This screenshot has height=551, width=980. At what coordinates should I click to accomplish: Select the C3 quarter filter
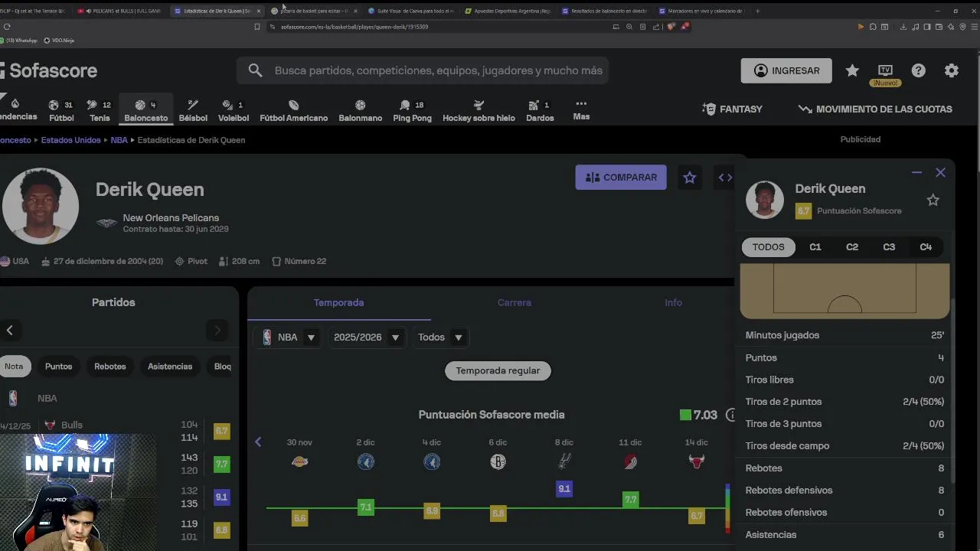pyautogui.click(x=889, y=247)
